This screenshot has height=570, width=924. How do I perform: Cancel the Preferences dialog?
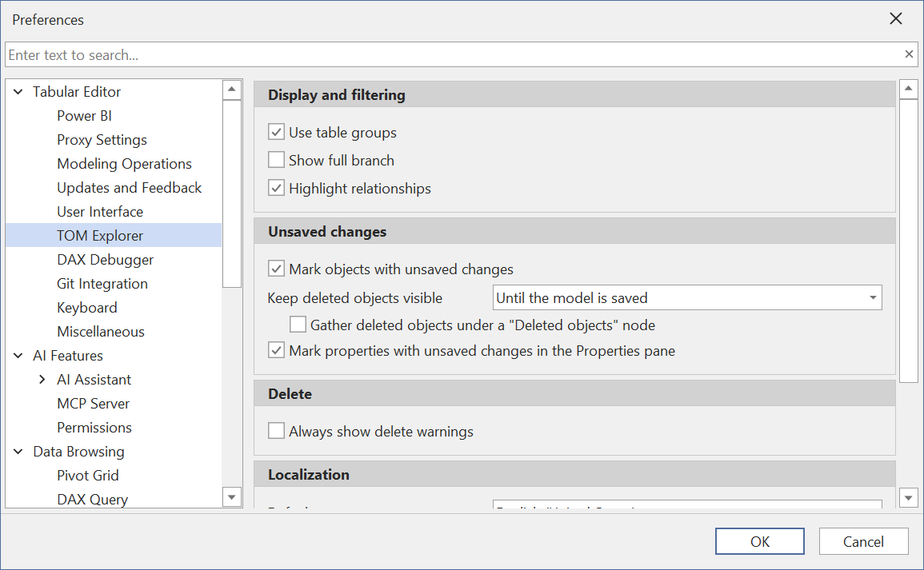point(863,541)
